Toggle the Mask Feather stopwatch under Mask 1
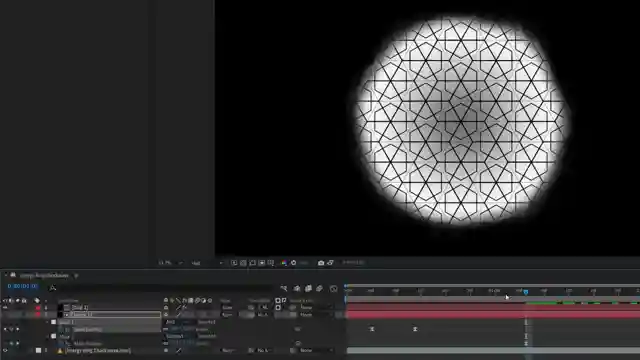The image size is (640, 360). (68, 329)
